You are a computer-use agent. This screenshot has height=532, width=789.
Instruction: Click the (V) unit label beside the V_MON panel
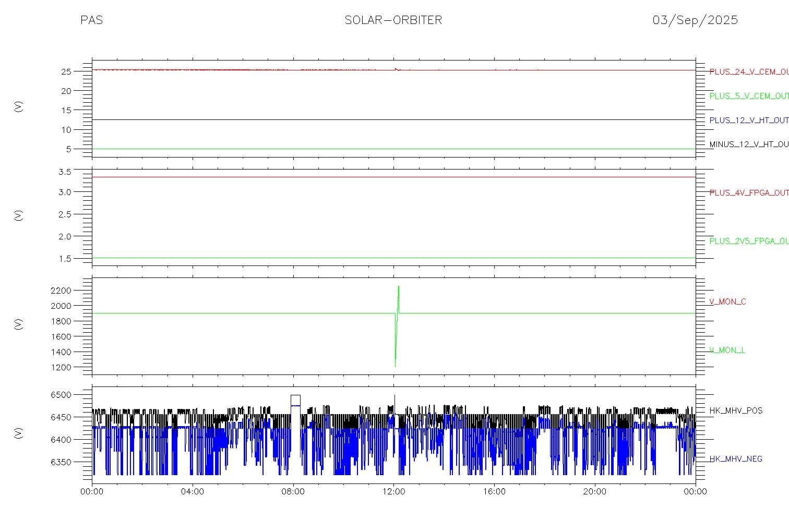click(19, 324)
